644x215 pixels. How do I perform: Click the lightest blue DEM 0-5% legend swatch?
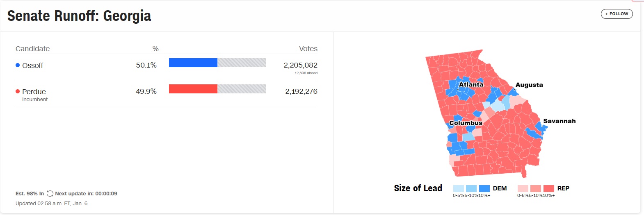(459, 188)
